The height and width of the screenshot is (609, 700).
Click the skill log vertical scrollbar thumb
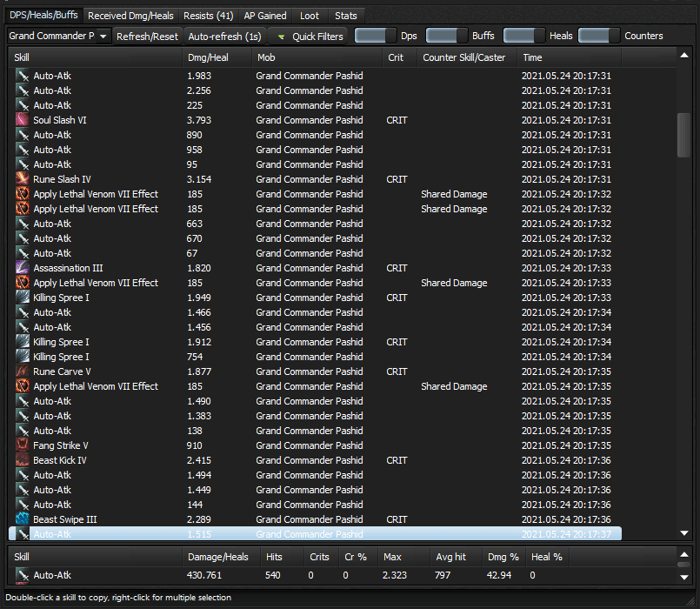[683, 134]
